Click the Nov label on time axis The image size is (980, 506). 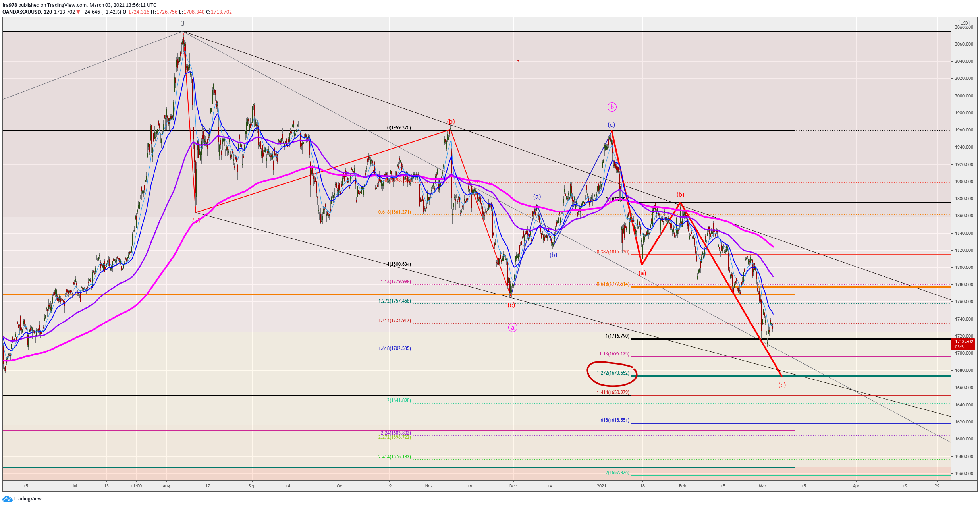[x=429, y=486]
